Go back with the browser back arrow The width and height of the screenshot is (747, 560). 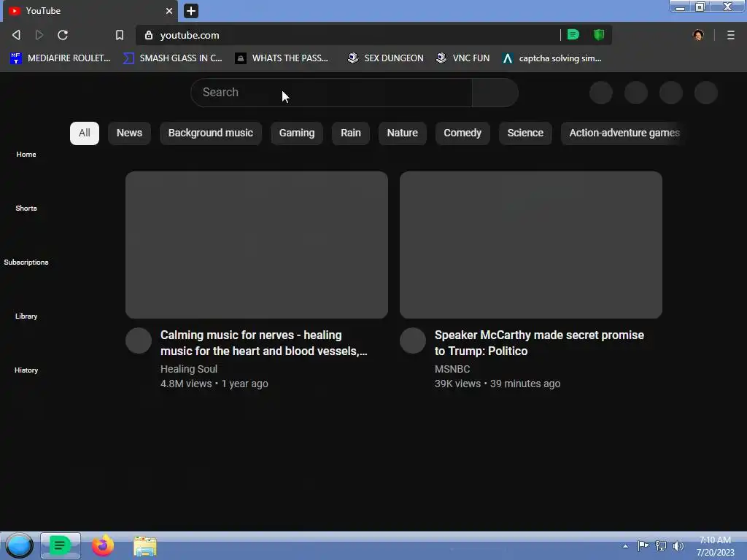coord(16,35)
